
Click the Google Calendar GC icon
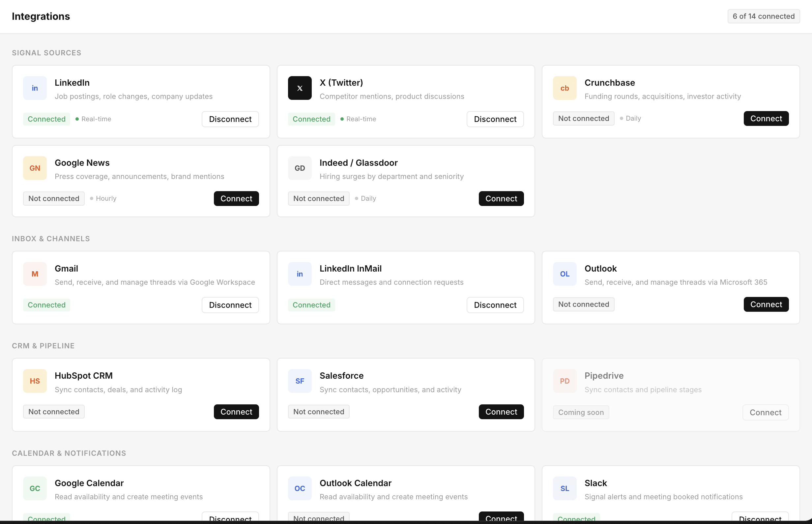coord(35,488)
